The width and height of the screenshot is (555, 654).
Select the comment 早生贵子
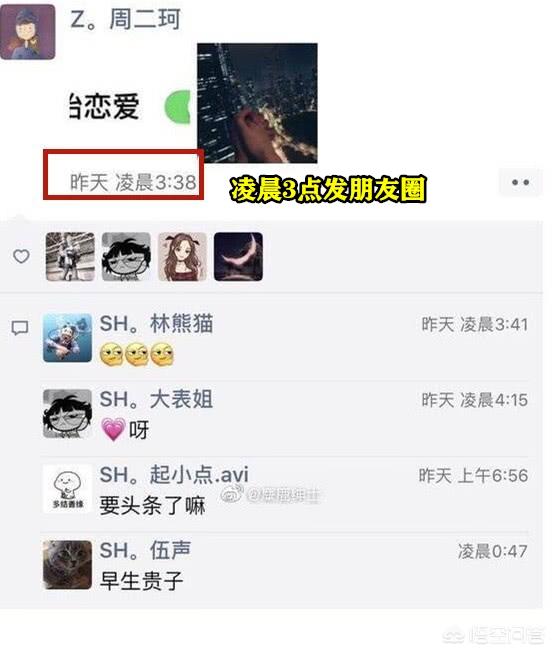[141, 581]
